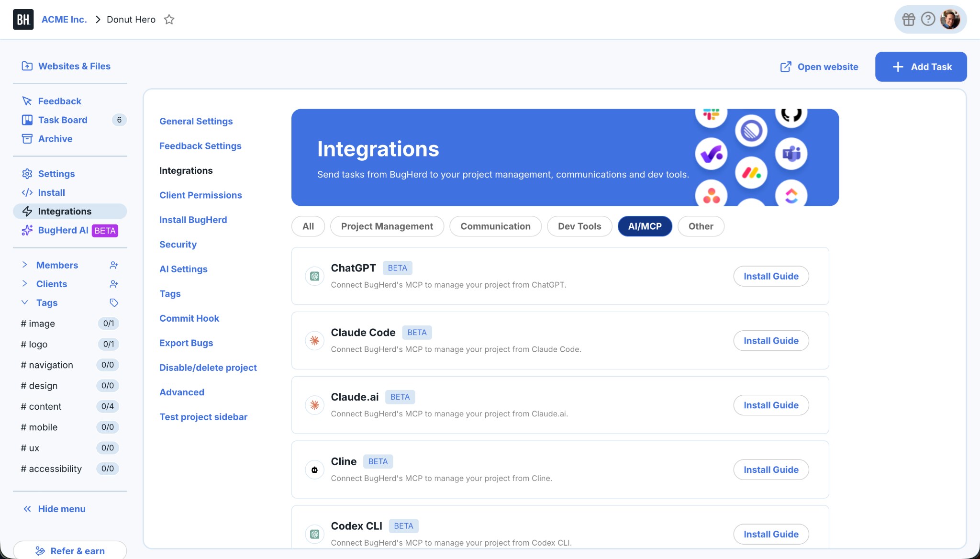Filter by Dev Tools integrations
Image resolution: width=980 pixels, height=559 pixels.
pyautogui.click(x=579, y=226)
